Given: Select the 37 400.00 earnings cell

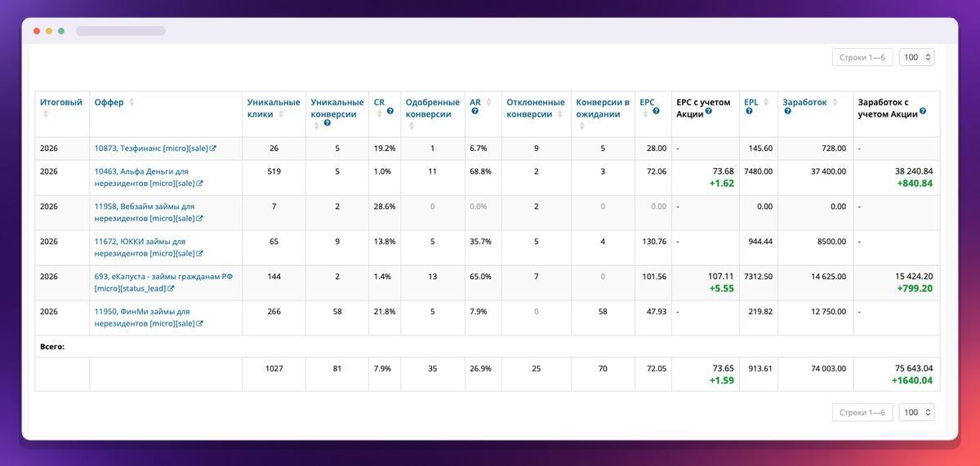Looking at the screenshot, I should click(828, 171).
